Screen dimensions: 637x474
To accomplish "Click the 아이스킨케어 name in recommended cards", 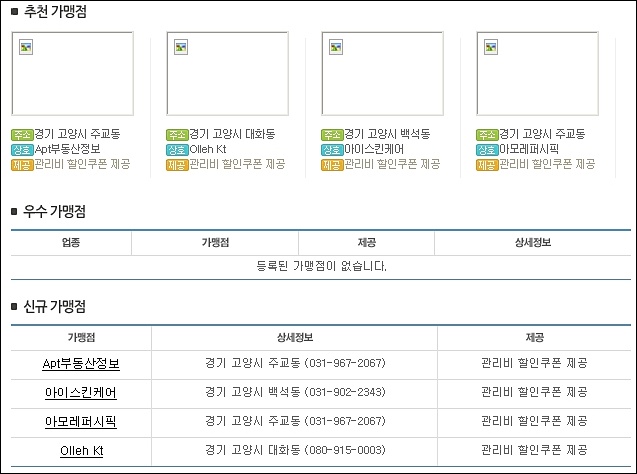I will point(374,149).
